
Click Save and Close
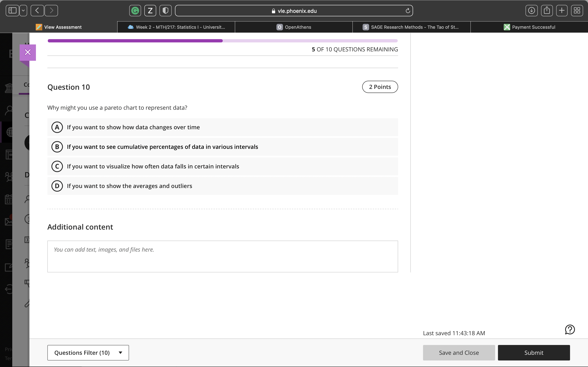pos(459,353)
